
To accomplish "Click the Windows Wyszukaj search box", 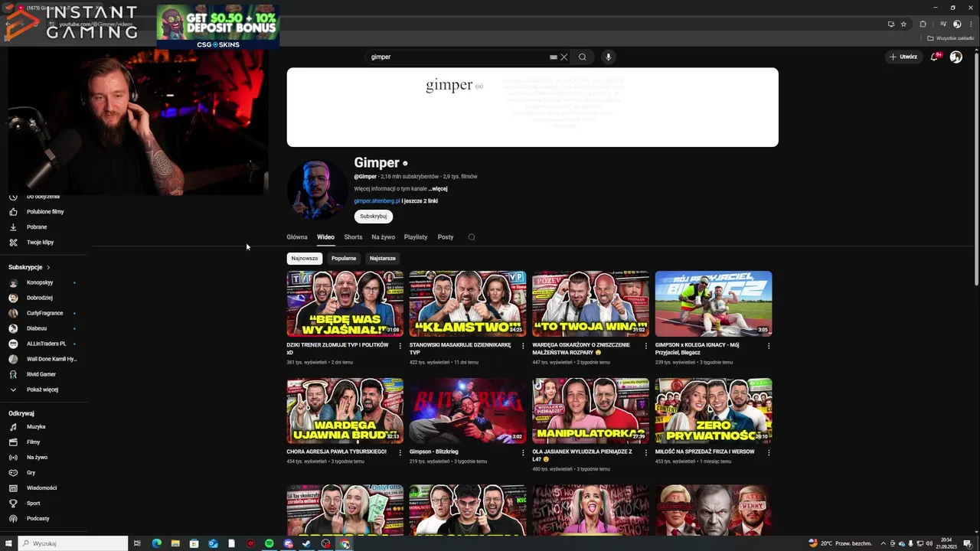I will pos(73,543).
